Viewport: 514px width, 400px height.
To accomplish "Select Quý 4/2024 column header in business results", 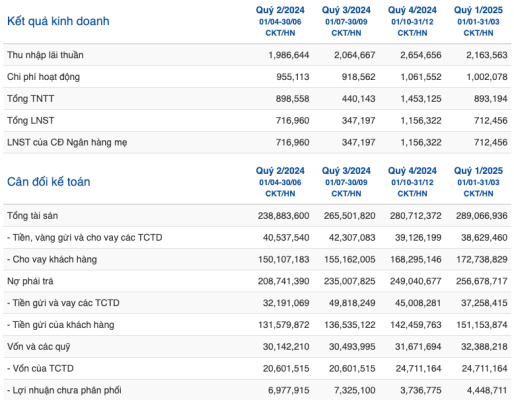I will pos(412,10).
